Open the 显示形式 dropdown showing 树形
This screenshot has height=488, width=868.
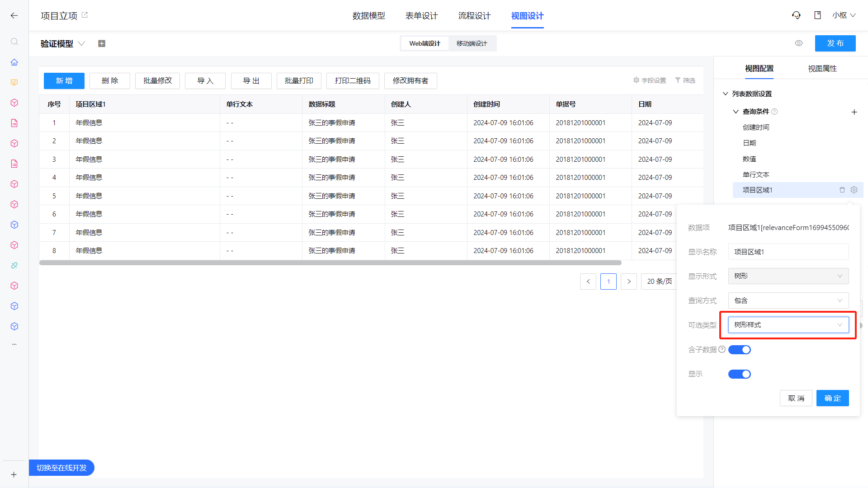[788, 276]
